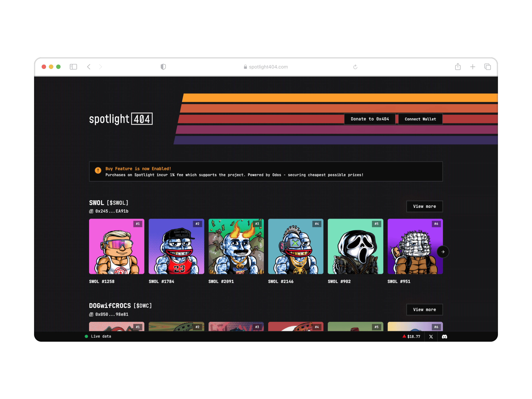Click the Discord icon in footer
Image resolution: width=532 pixels, height=399 pixels.
444,337
